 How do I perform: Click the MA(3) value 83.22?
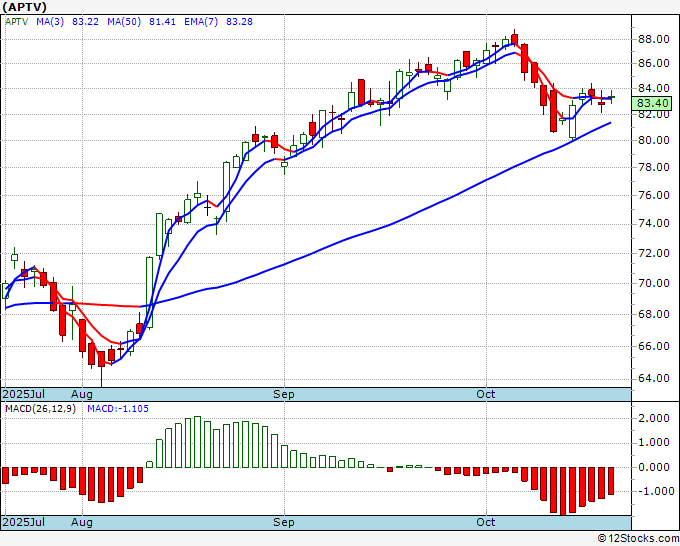point(85,22)
